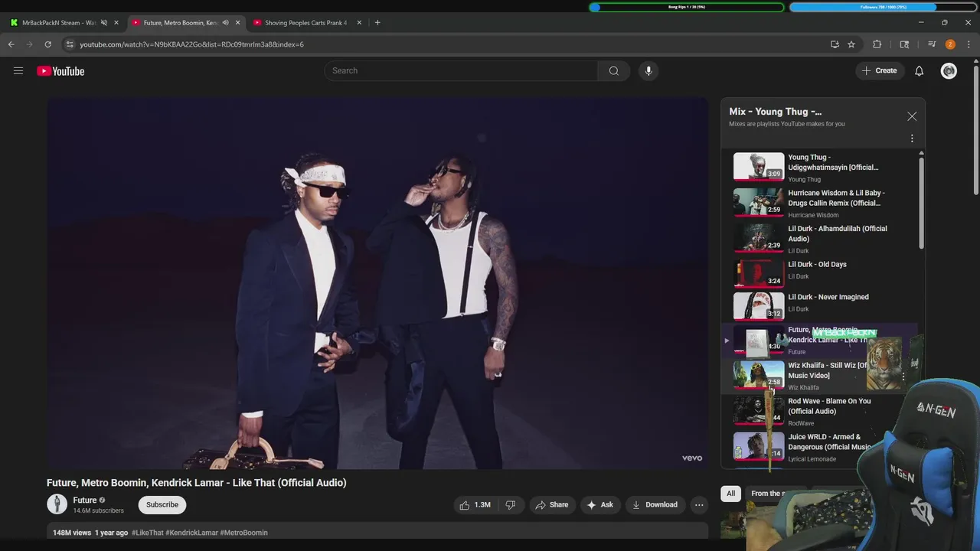Open browser three-dot menu
Viewport: 980px width, 551px height.
[969, 44]
